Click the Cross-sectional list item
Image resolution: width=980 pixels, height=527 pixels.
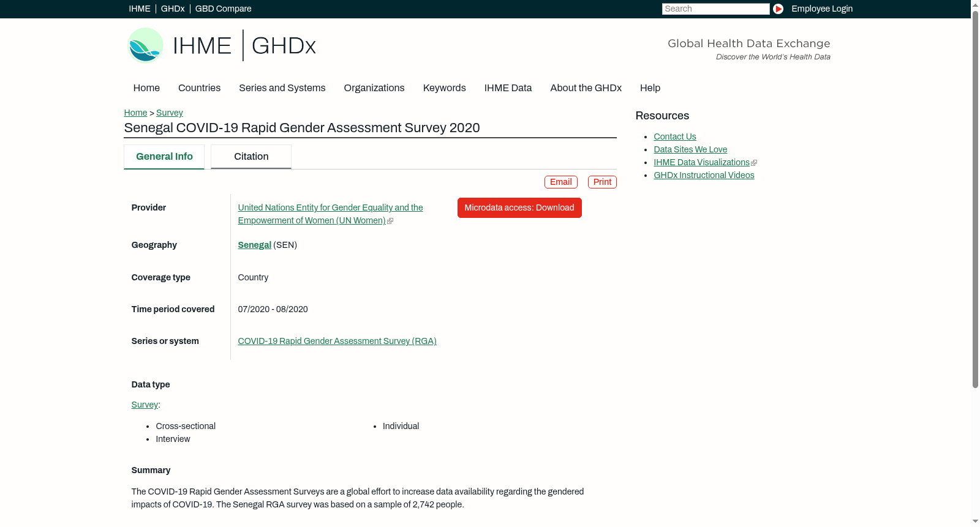(x=186, y=426)
